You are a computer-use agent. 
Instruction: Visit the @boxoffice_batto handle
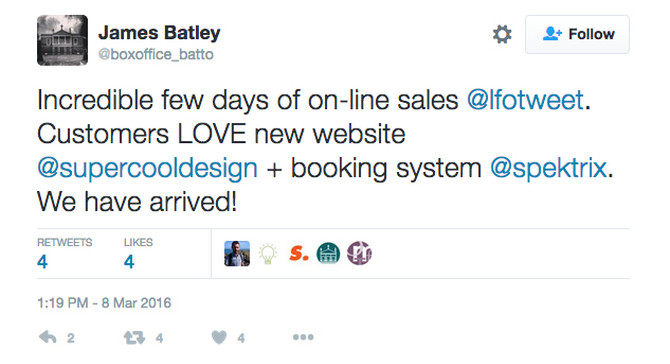[156, 54]
